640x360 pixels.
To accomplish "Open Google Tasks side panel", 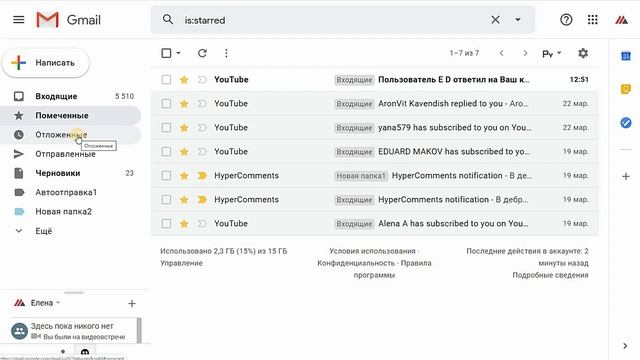I will tap(626, 122).
